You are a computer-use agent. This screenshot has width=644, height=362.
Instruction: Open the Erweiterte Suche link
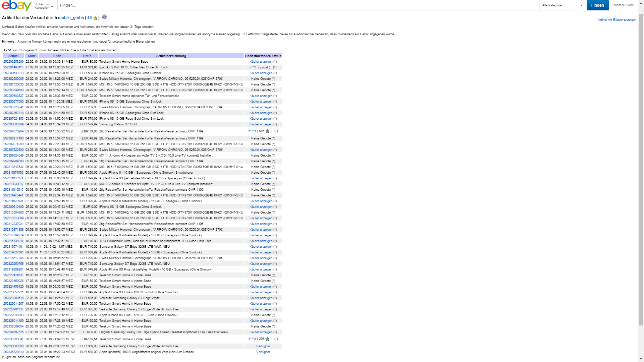(x=623, y=5)
